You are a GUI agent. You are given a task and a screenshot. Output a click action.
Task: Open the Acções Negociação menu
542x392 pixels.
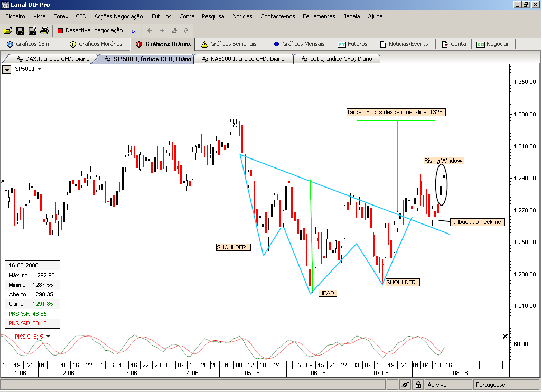click(118, 16)
